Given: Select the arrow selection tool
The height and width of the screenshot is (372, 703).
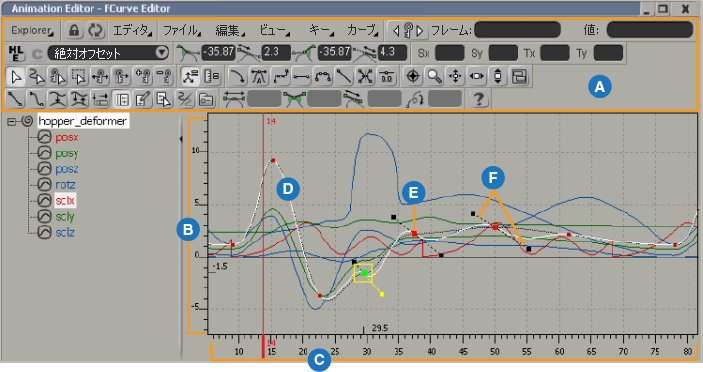Looking at the screenshot, I should (x=16, y=77).
